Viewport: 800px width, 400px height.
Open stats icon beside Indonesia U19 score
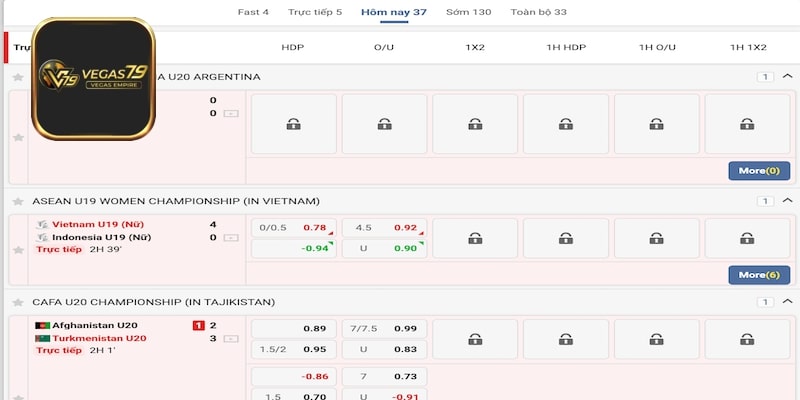231,238
